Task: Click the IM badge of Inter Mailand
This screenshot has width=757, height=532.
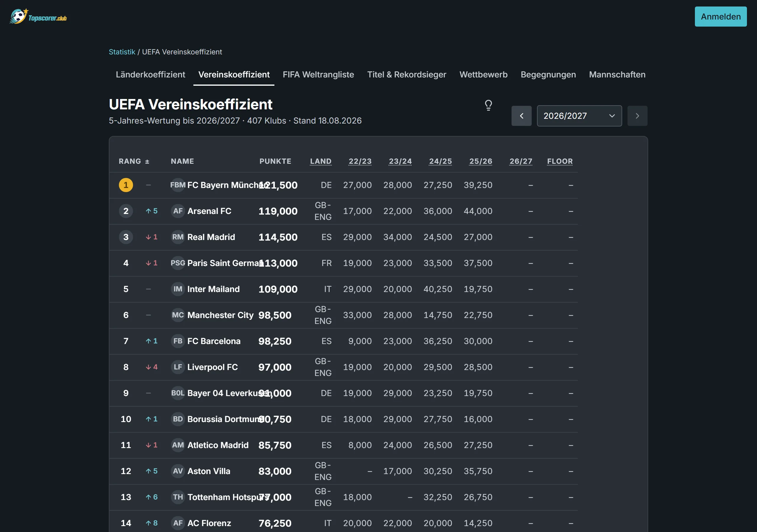Action: pyautogui.click(x=178, y=289)
